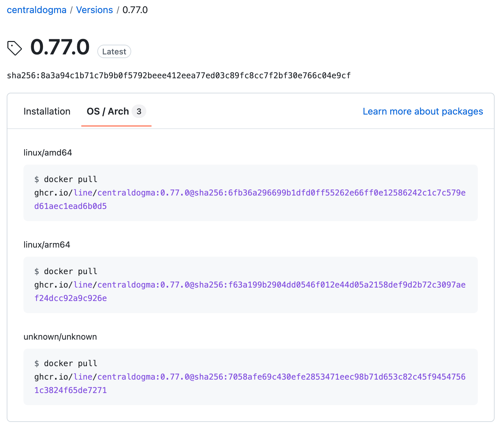Image resolution: width=504 pixels, height=430 pixels.
Task: Click digest ending 1c3824f65de7271
Action: [x=70, y=390]
